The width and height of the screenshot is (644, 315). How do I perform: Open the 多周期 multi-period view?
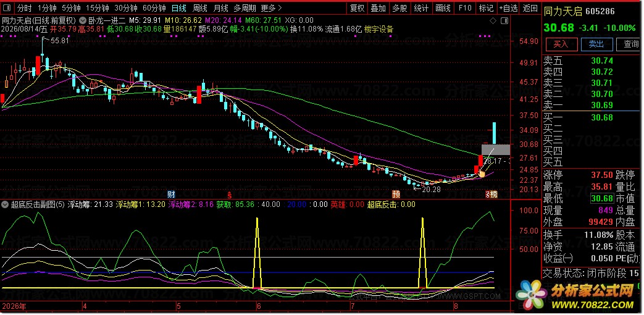click(245, 8)
